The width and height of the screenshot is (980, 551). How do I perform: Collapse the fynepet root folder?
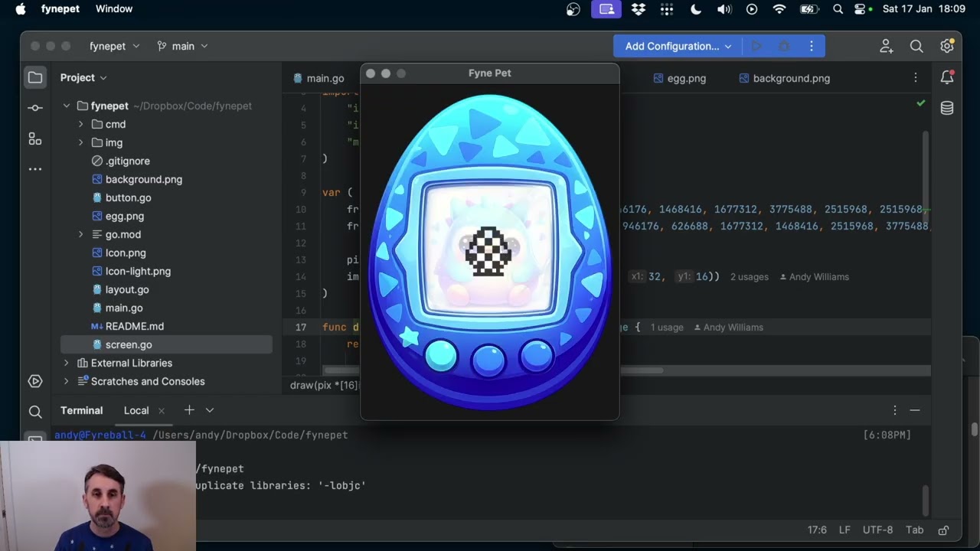pos(67,106)
